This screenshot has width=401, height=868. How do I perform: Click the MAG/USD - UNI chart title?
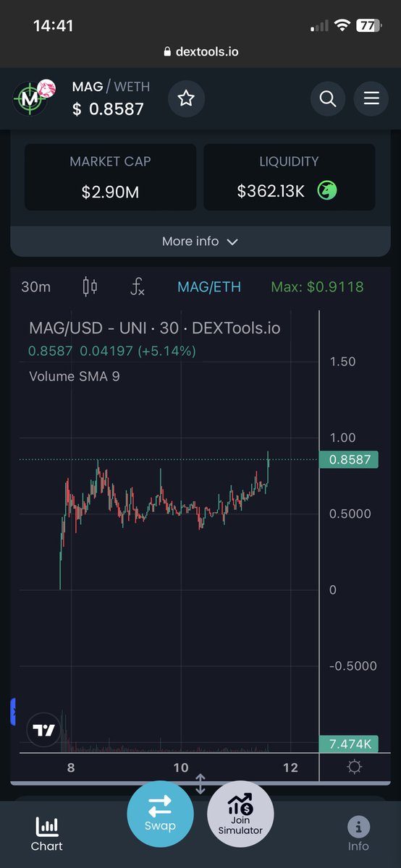[154, 328]
